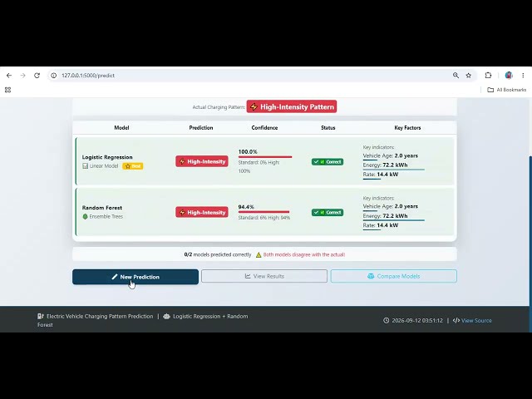Click the clock icon next to the footer timestamp
This screenshot has height=399, width=532.
tap(386, 320)
